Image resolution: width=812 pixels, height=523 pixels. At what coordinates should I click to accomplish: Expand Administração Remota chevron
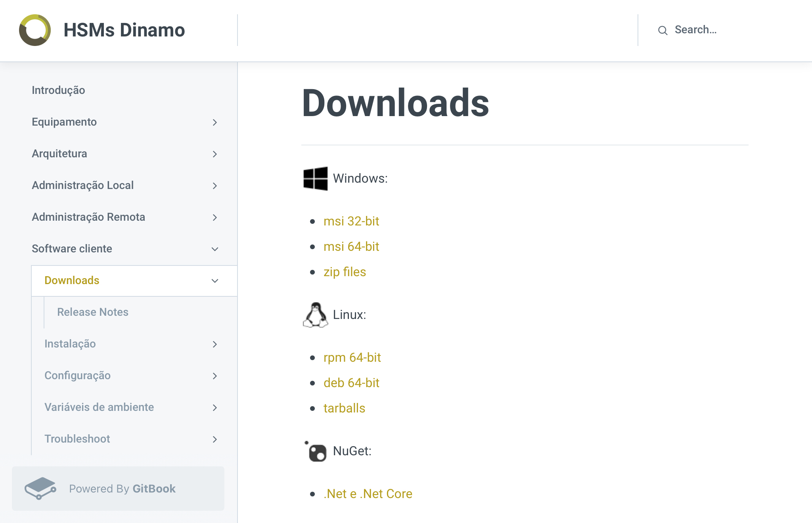tap(215, 218)
